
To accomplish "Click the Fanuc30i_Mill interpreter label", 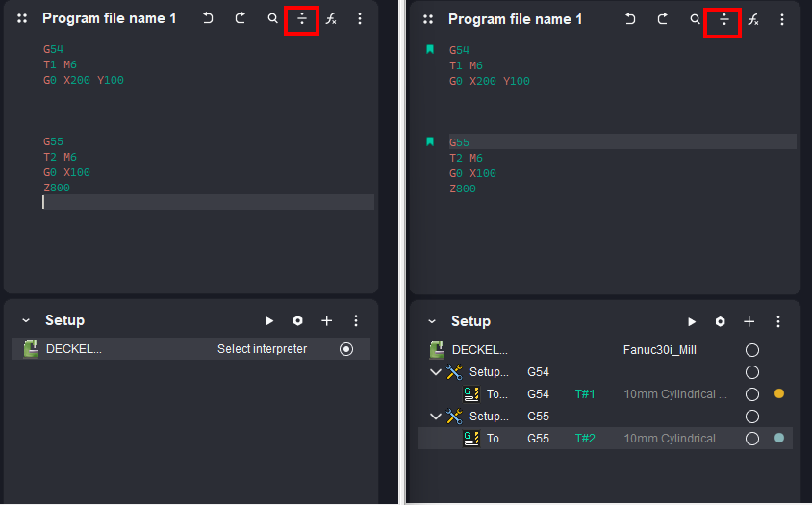I will pos(659,350).
